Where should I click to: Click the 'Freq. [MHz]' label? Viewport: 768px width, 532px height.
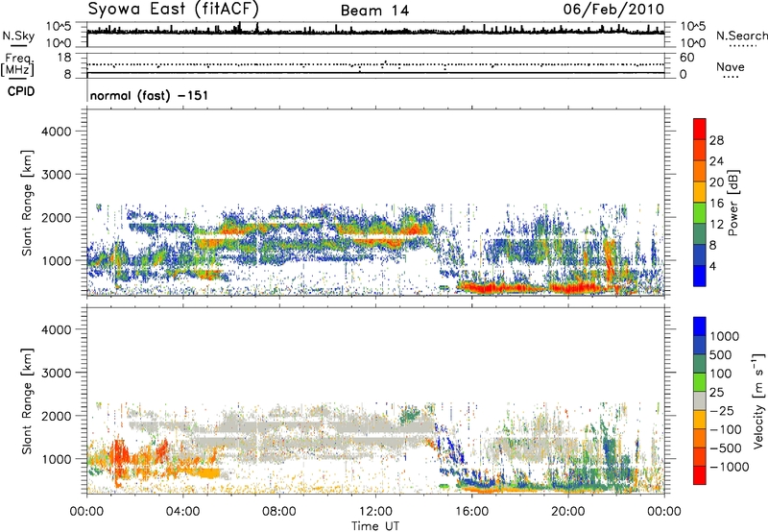click(17, 65)
